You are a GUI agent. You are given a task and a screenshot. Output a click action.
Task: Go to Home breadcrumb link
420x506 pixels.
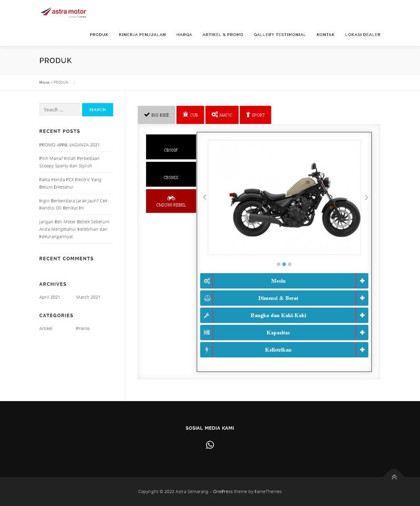tap(44, 82)
